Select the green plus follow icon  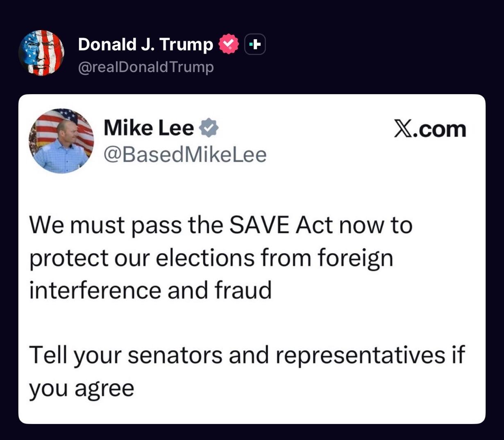(x=254, y=43)
